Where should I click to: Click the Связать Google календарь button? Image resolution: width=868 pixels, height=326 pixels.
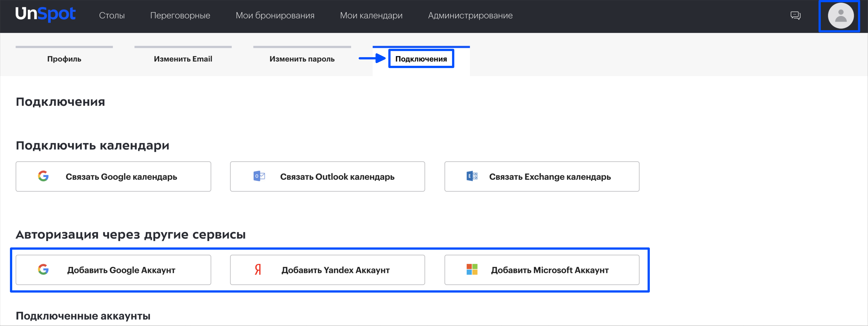113,176
